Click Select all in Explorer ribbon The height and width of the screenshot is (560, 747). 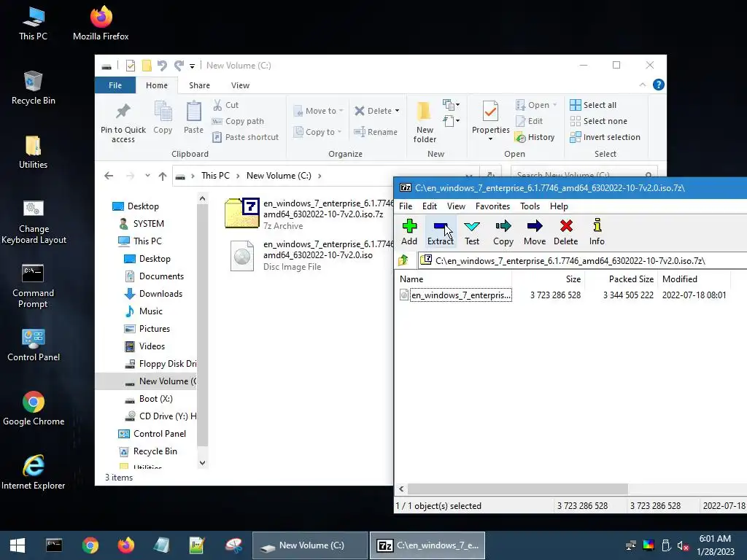pos(593,105)
